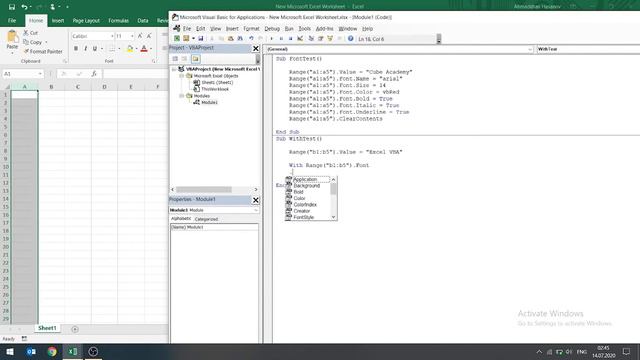Toggle Design Mode in VBA toolbar
640x360 pixels.
[300, 39]
